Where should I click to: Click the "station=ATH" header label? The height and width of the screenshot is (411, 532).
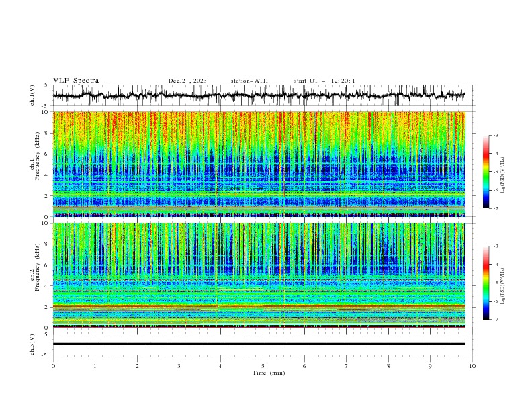(249, 81)
